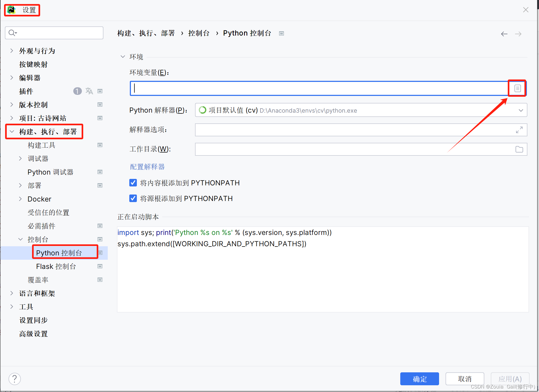Image resolution: width=539 pixels, height=392 pixels.
Task: Expand the Docker tree node
Action: [x=20, y=199]
